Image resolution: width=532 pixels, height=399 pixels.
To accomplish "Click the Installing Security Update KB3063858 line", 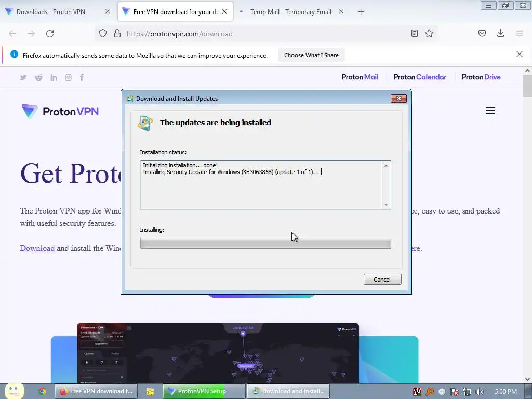I will (x=231, y=172).
